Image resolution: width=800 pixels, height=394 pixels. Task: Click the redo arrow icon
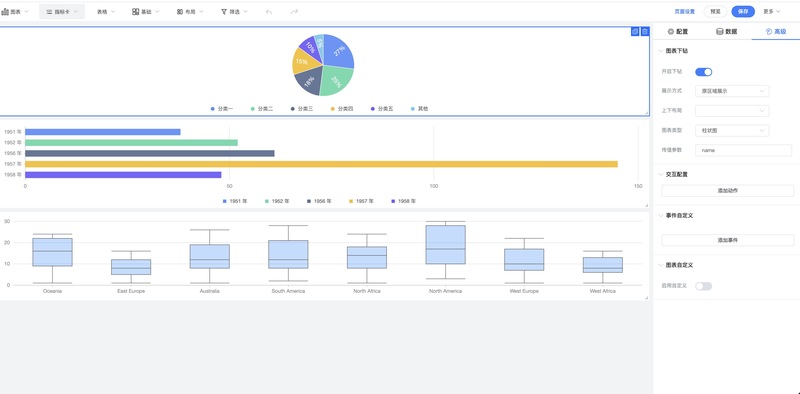pyautogui.click(x=294, y=11)
